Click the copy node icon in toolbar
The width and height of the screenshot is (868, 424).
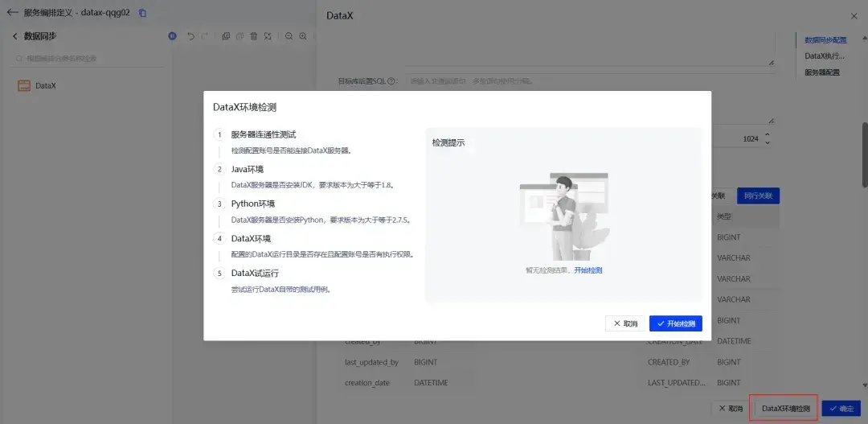point(226,36)
